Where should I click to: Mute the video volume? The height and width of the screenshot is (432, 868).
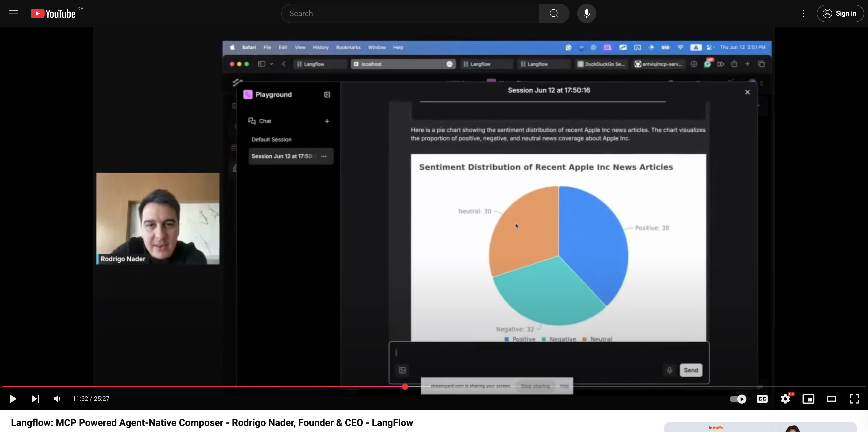57,399
